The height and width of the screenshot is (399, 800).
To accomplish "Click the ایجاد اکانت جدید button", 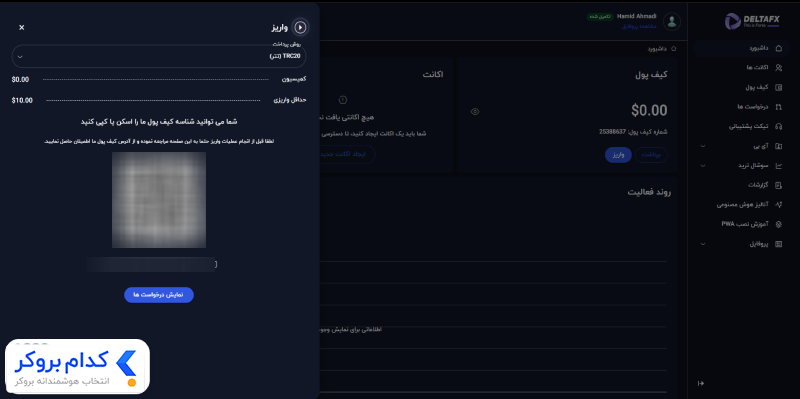I will click(x=347, y=154).
